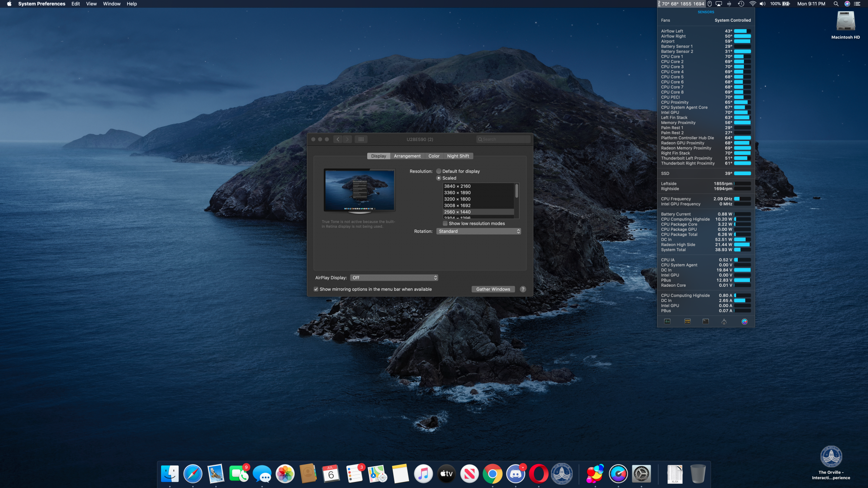The image size is (868, 488).
Task: Open Messages in the Dock
Action: pos(262,474)
